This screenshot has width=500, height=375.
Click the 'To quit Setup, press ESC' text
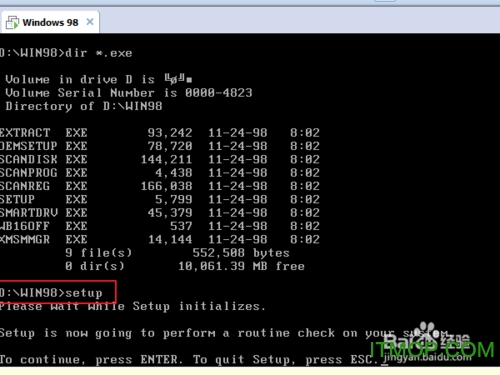(285, 360)
